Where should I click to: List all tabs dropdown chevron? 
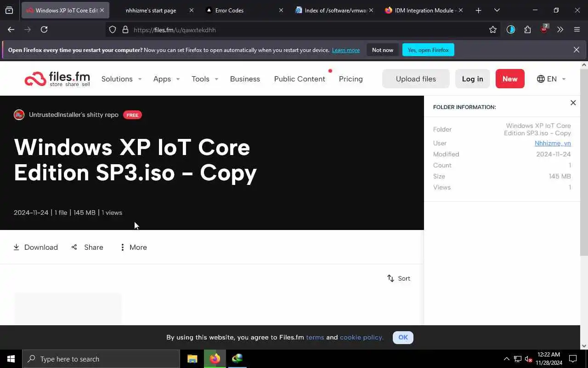coord(497,10)
